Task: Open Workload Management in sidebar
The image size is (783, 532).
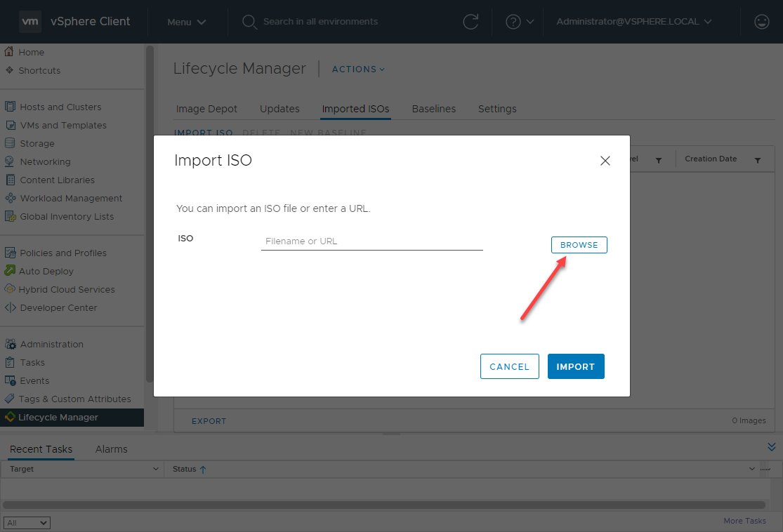Action: pyautogui.click(x=71, y=198)
